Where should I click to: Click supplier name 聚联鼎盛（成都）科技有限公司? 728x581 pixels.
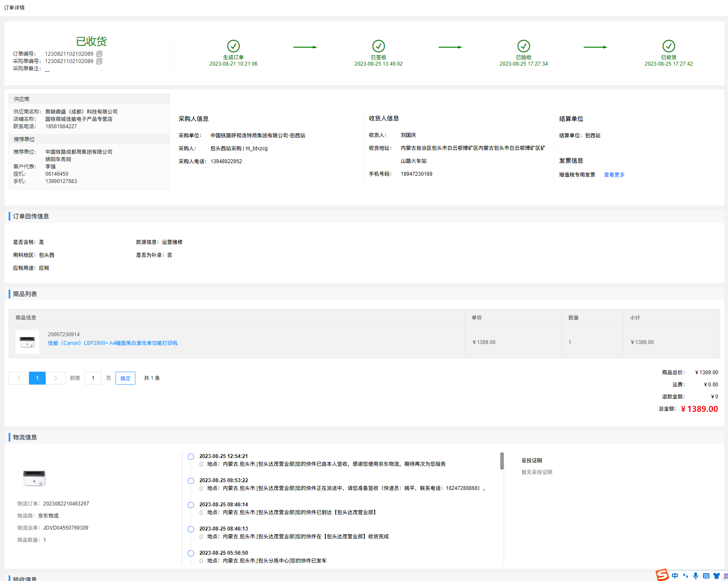click(82, 112)
